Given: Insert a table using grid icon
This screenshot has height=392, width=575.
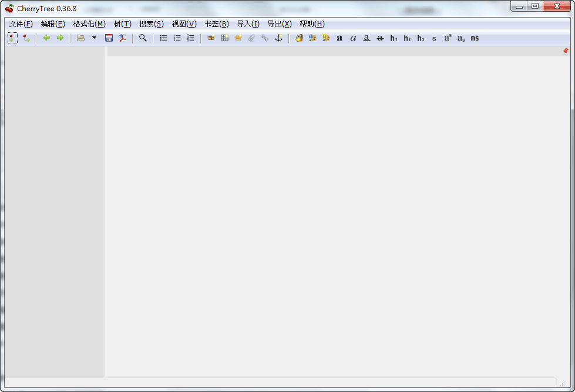Looking at the screenshot, I should click(224, 38).
